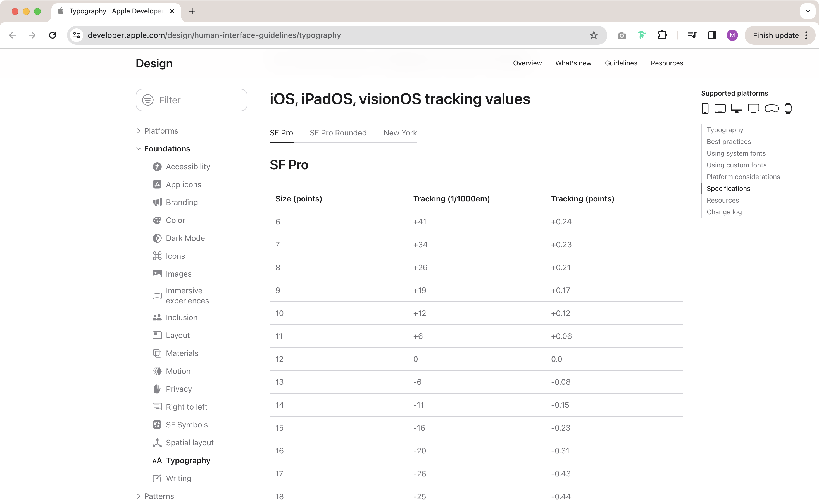This screenshot has width=819, height=504.
Task: Click the Resources link in page outline
Action: click(723, 200)
